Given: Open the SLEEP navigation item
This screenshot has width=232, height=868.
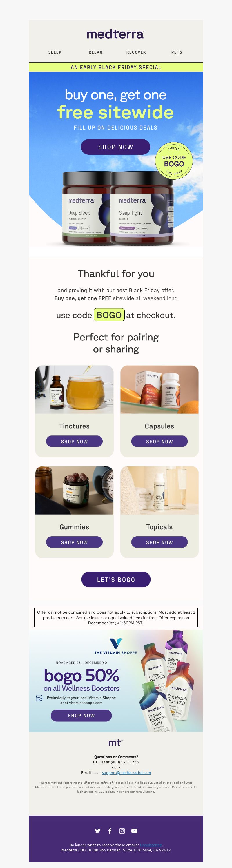Looking at the screenshot, I should 55,52.
